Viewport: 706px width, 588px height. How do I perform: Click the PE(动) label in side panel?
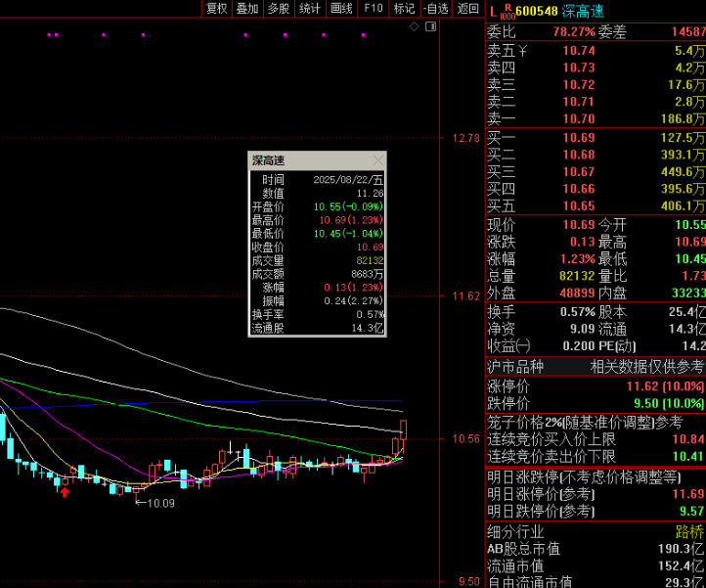pos(617,346)
